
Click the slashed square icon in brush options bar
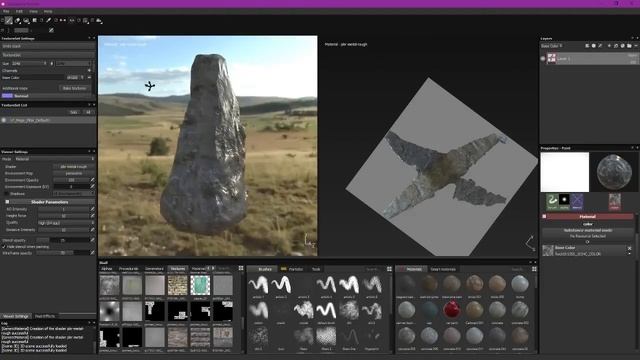[51, 30]
